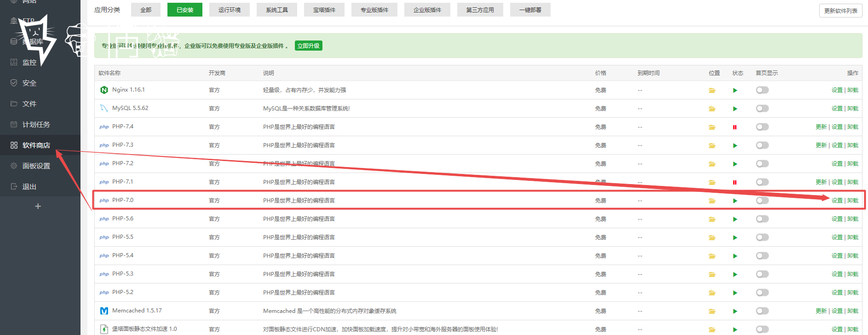Click the green 立即升级 button
Viewport: 868px width, 335px height.
308,46
